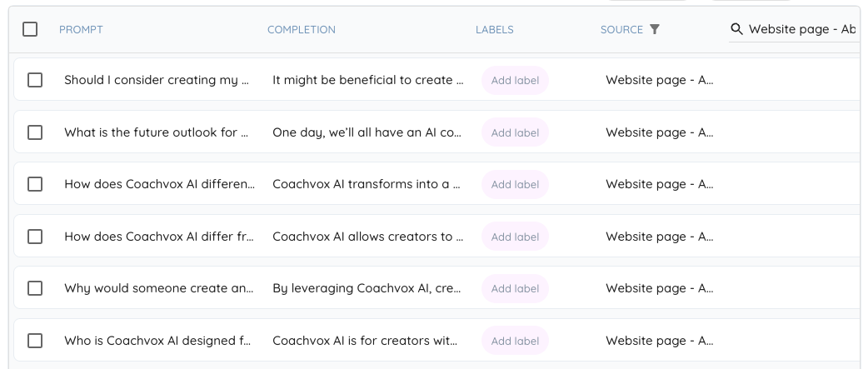Check the select-all checkbox in header

30,29
